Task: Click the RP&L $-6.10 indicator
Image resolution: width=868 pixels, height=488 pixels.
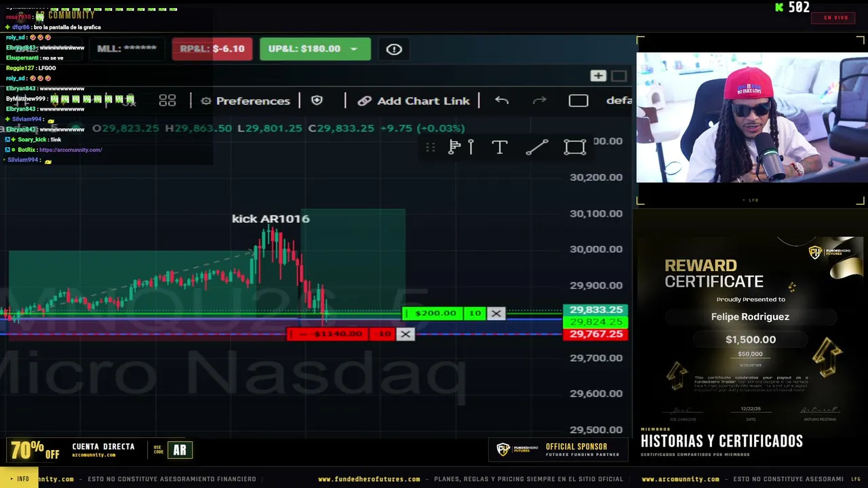Action: point(212,49)
